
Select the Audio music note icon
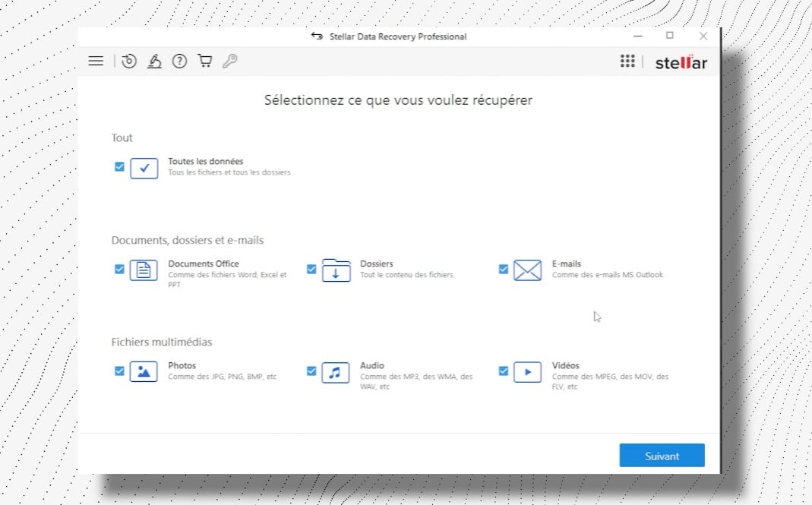335,372
